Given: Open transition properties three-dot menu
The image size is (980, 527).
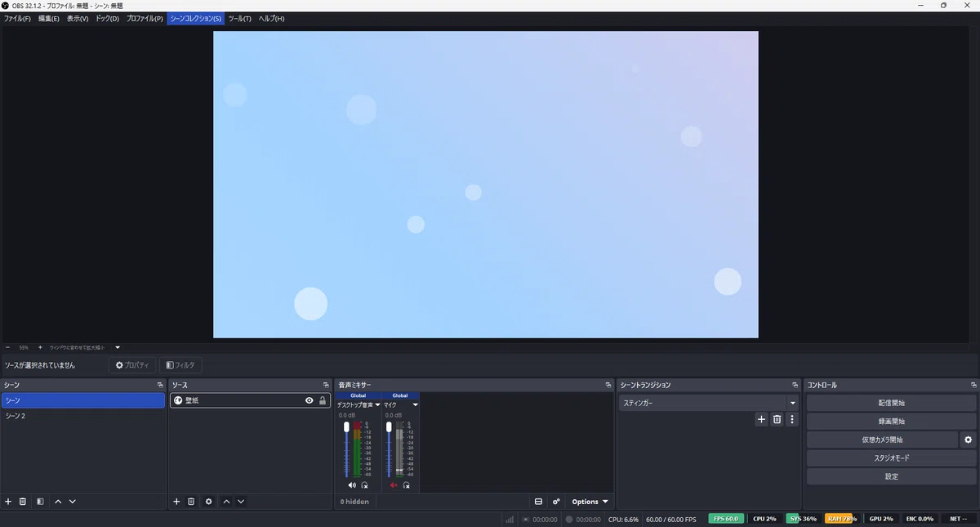Looking at the screenshot, I should click(791, 419).
